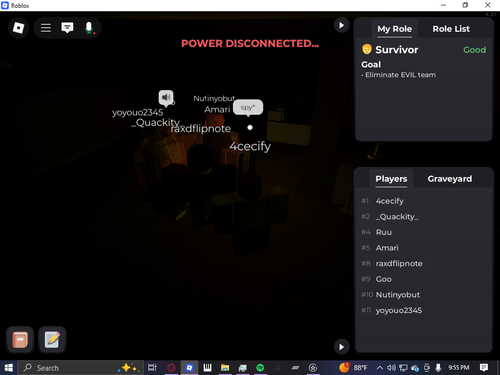This screenshot has height=375, width=500.
Task: Open the notepad with pencil button
Action: click(52, 340)
